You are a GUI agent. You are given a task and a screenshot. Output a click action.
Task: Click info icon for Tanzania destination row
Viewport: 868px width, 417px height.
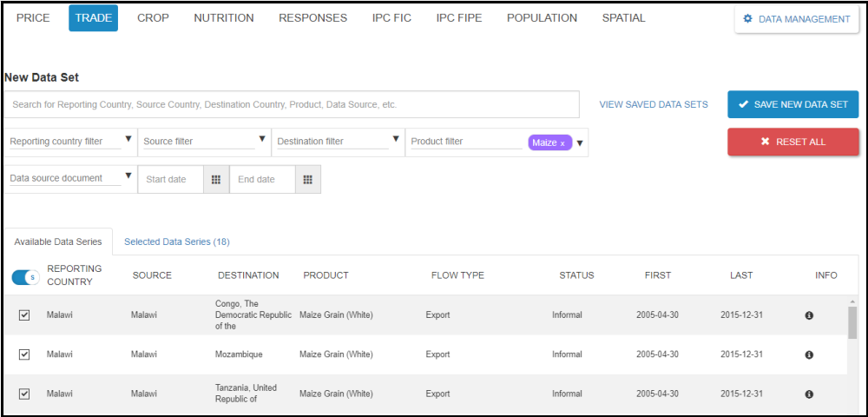809,394
